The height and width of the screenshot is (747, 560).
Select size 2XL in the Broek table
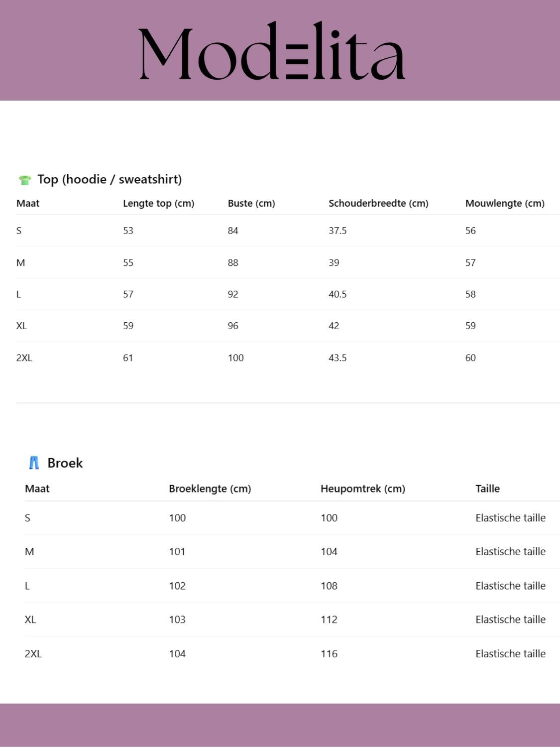tap(33, 654)
